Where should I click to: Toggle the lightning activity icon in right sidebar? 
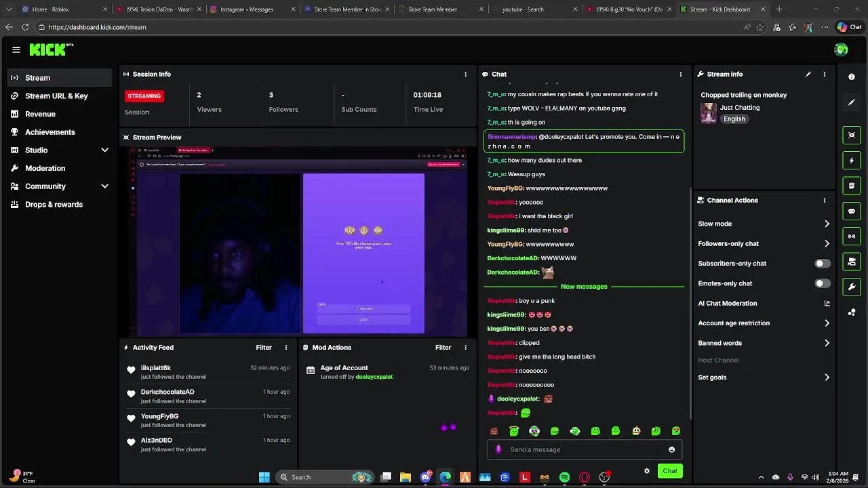point(852,161)
